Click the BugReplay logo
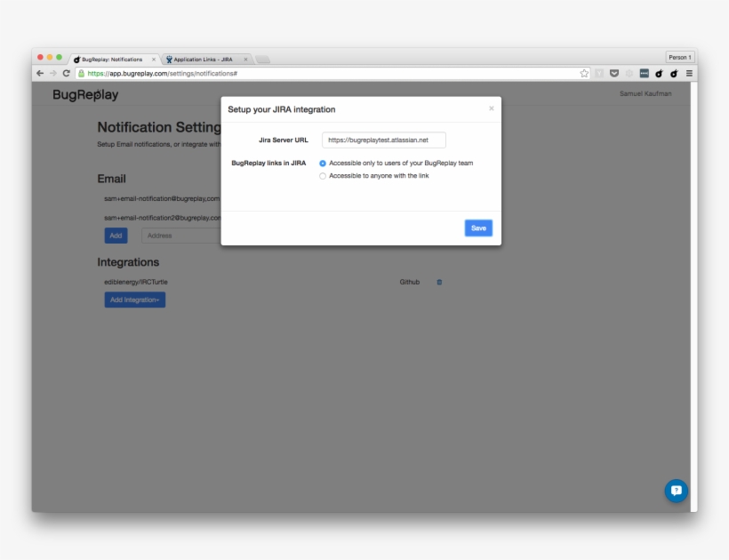Viewport: 729px width, 560px height. click(x=85, y=94)
